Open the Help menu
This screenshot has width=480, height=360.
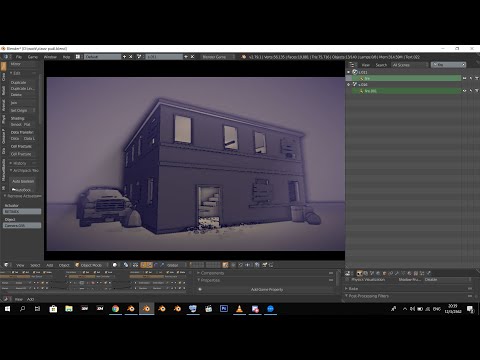pos(67,57)
